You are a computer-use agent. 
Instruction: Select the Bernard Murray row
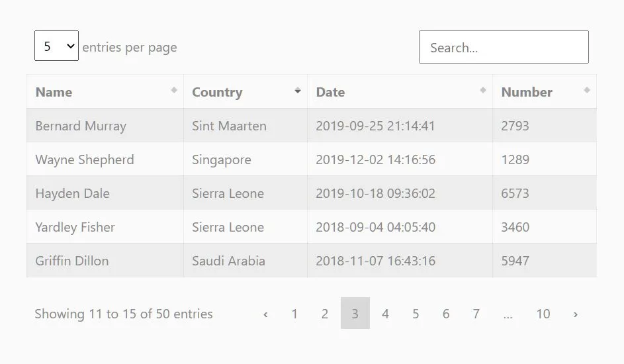tap(312, 125)
